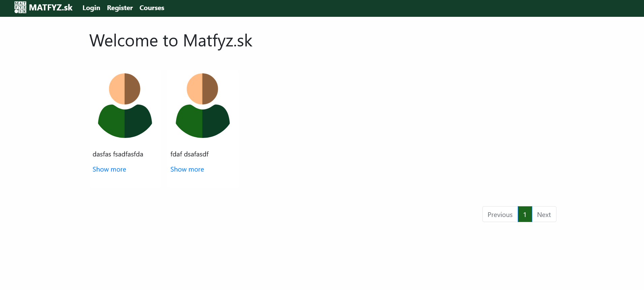Open the Login page

click(x=91, y=8)
